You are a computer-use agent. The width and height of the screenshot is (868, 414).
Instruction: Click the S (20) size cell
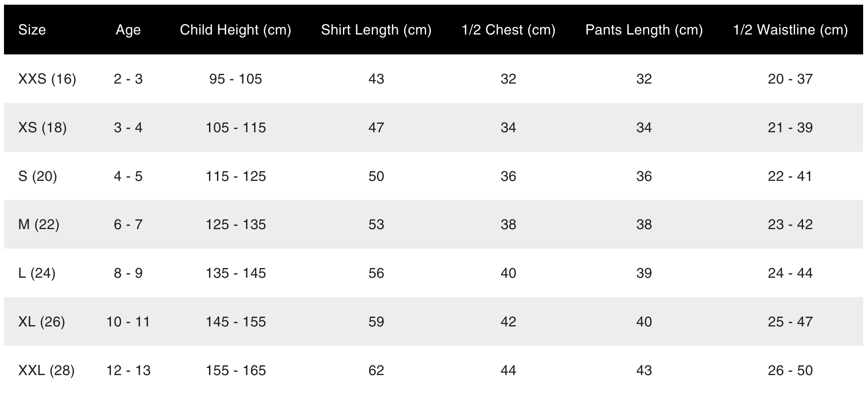[38, 176]
